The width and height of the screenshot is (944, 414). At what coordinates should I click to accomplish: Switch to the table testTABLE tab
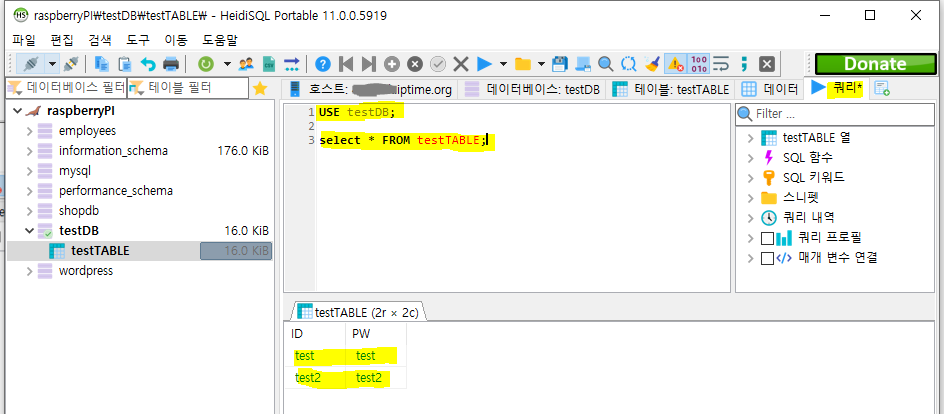[670, 89]
